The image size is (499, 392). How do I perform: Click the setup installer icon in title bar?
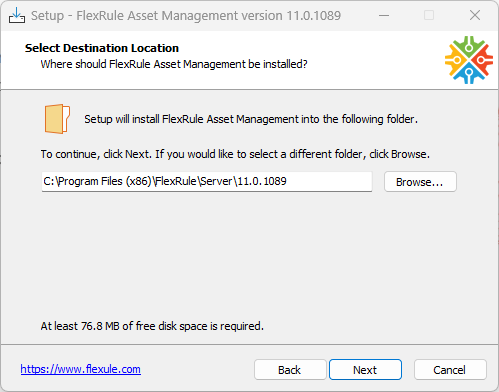[x=17, y=15]
